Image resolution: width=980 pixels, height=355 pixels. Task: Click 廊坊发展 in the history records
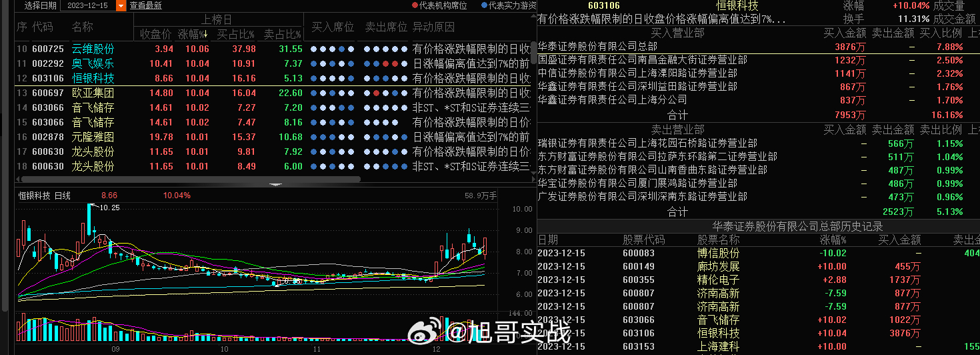pos(719,266)
